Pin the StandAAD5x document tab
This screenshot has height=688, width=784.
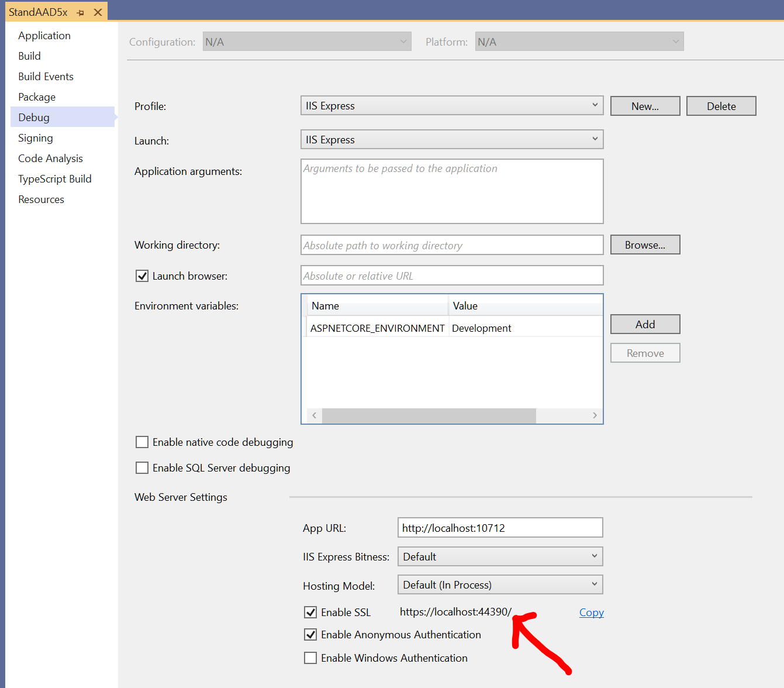(x=81, y=12)
